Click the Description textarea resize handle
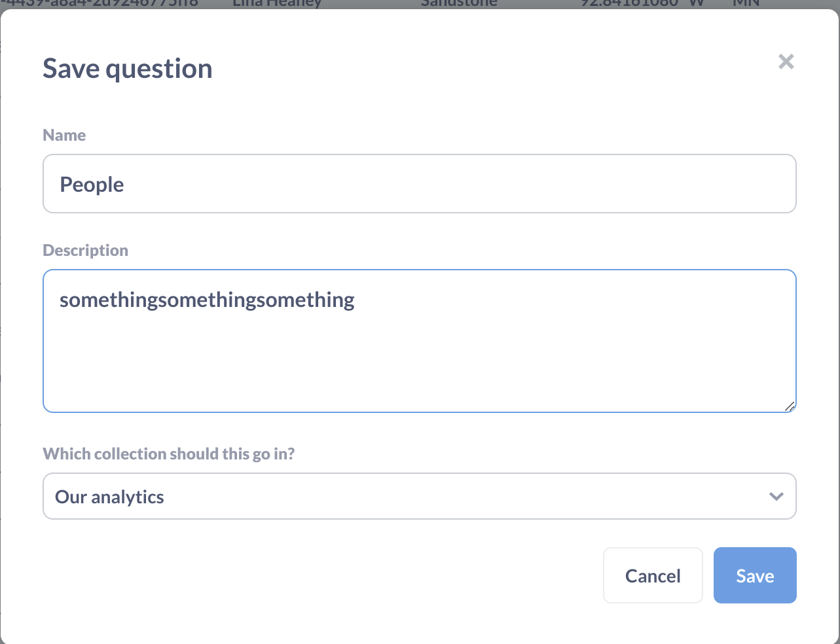The width and height of the screenshot is (840, 644). coord(790,406)
